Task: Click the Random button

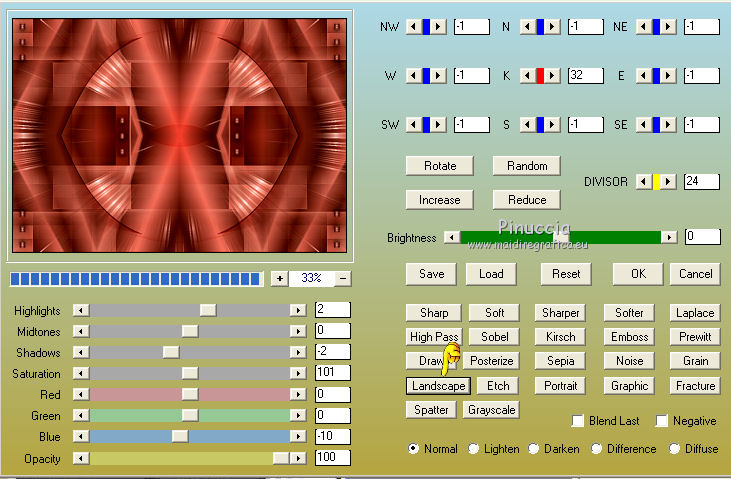Action: pyautogui.click(x=527, y=166)
